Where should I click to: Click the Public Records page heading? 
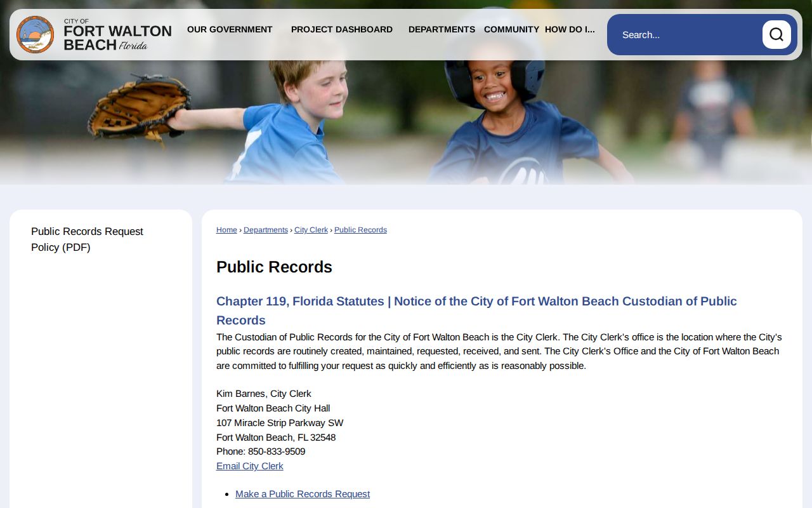click(x=274, y=267)
